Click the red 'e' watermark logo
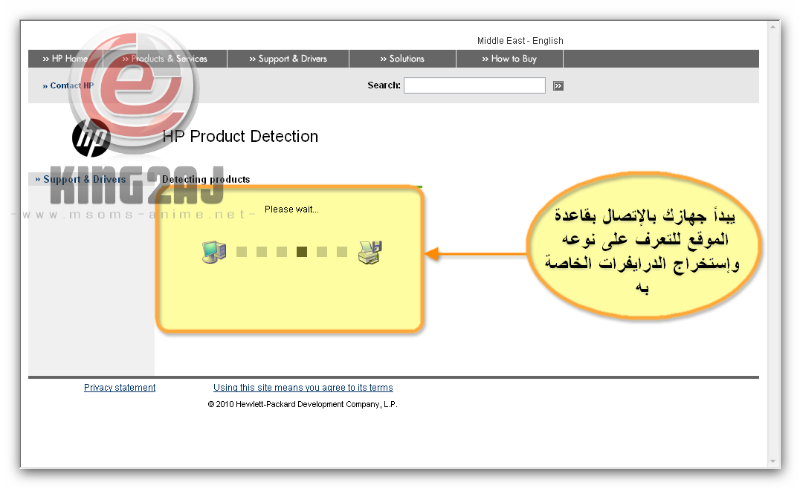The image size is (800, 488). coord(135,75)
